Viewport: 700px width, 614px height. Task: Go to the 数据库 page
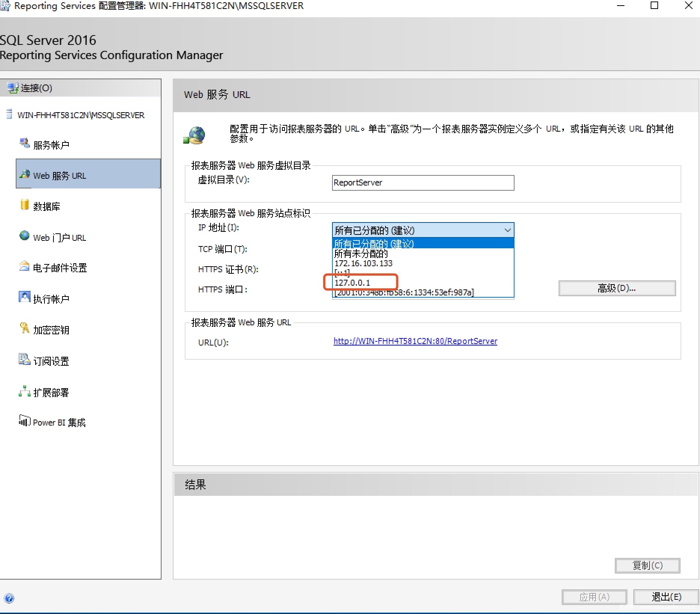(x=47, y=206)
